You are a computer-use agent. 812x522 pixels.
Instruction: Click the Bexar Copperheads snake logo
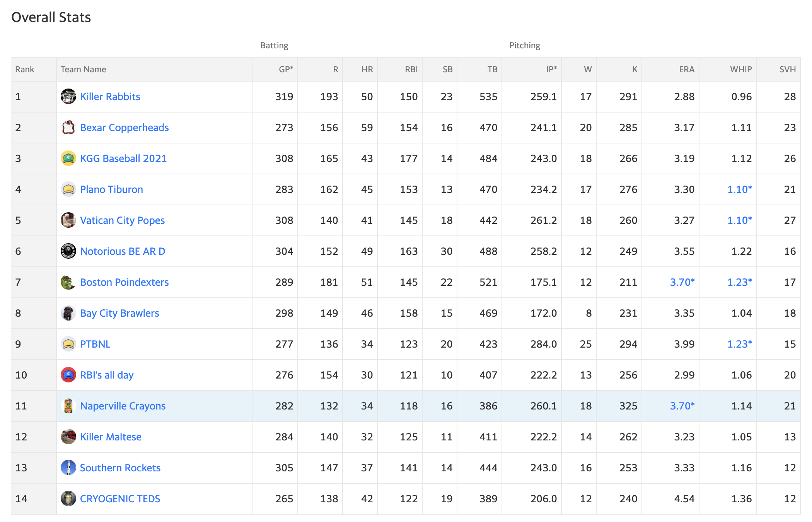68,127
